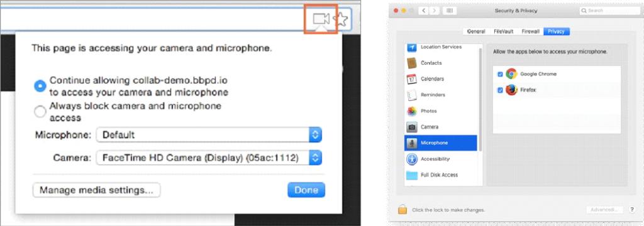Click the Done button
Image resolution: width=644 pixels, height=226 pixels.
[x=306, y=190]
